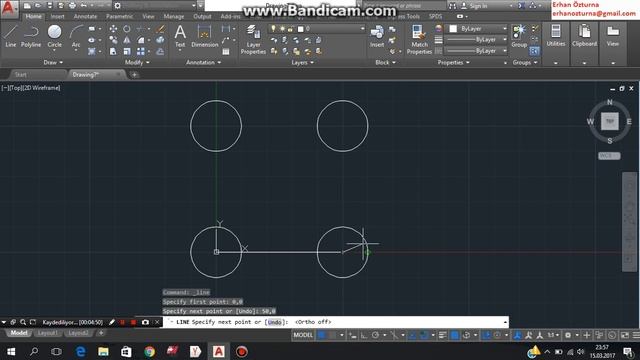Screen dimensions: 640x360
Task: Click the Match Properties tool
Action: tap(419, 40)
